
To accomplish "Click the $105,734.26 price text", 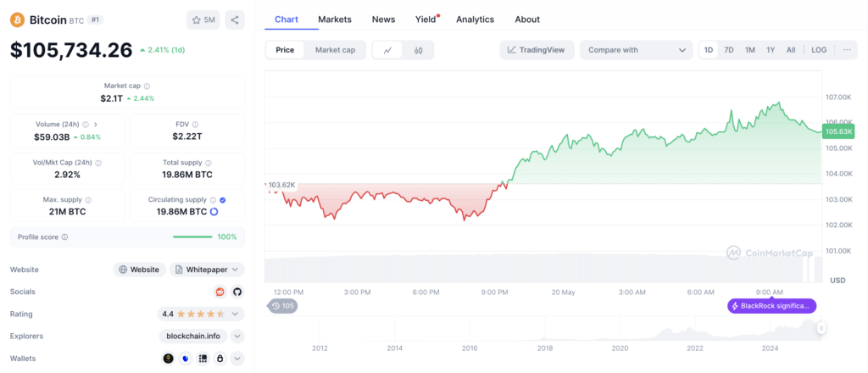I will 71,50.
